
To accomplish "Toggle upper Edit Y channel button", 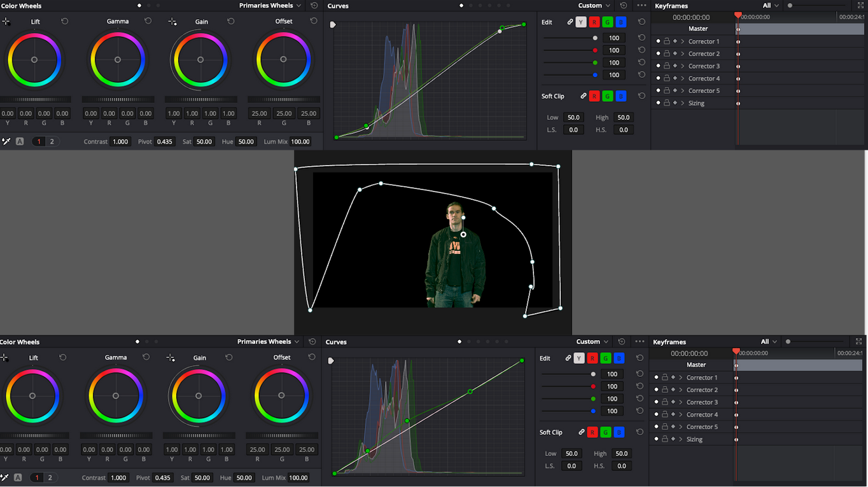I will point(581,22).
